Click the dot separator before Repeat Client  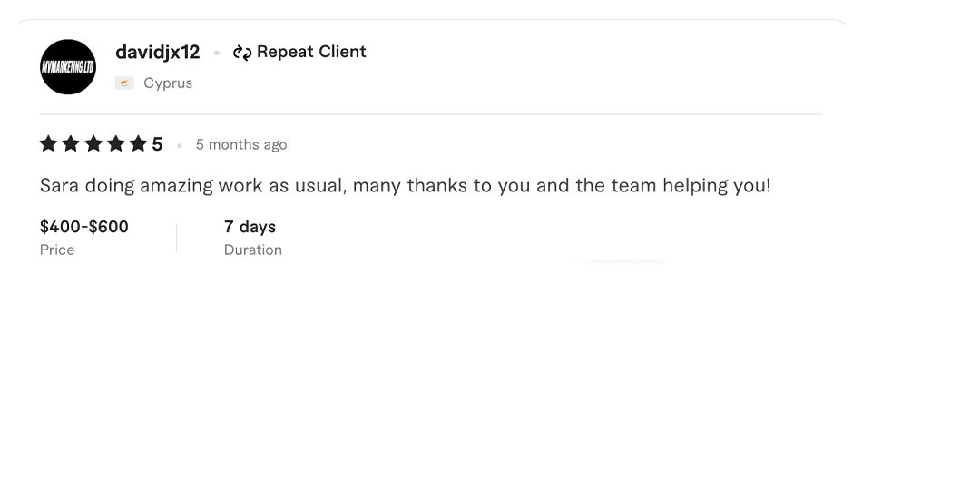pyautogui.click(x=217, y=54)
